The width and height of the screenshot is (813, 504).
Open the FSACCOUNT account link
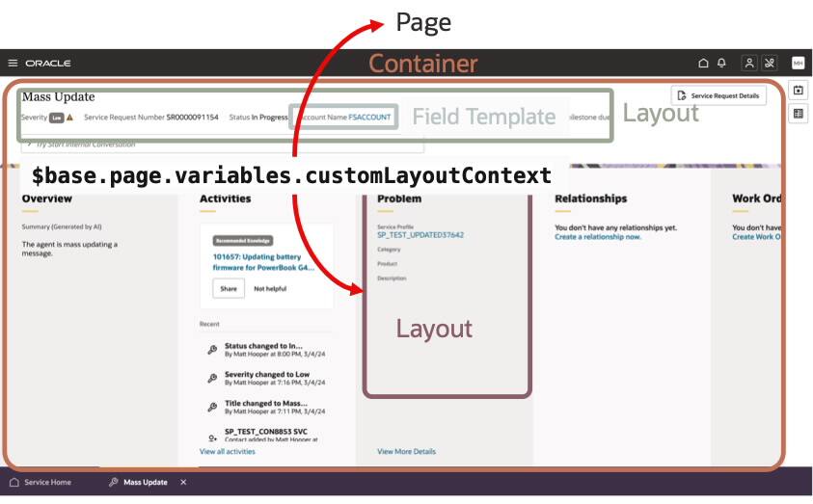[369, 117]
